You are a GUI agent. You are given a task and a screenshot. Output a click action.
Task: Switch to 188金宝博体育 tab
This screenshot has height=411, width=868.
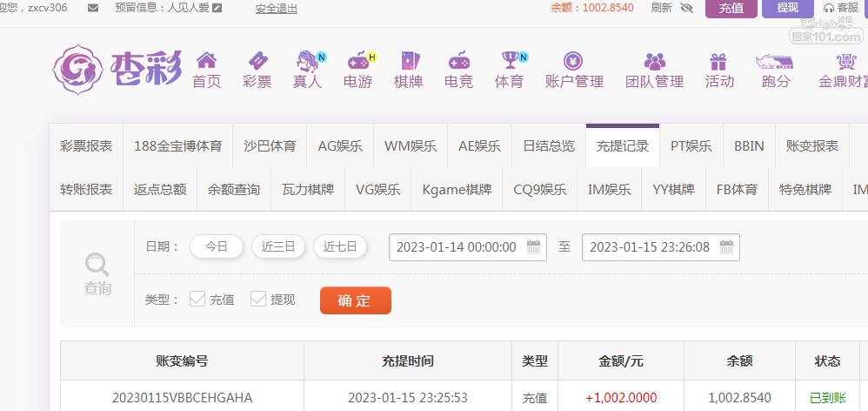[177, 145]
